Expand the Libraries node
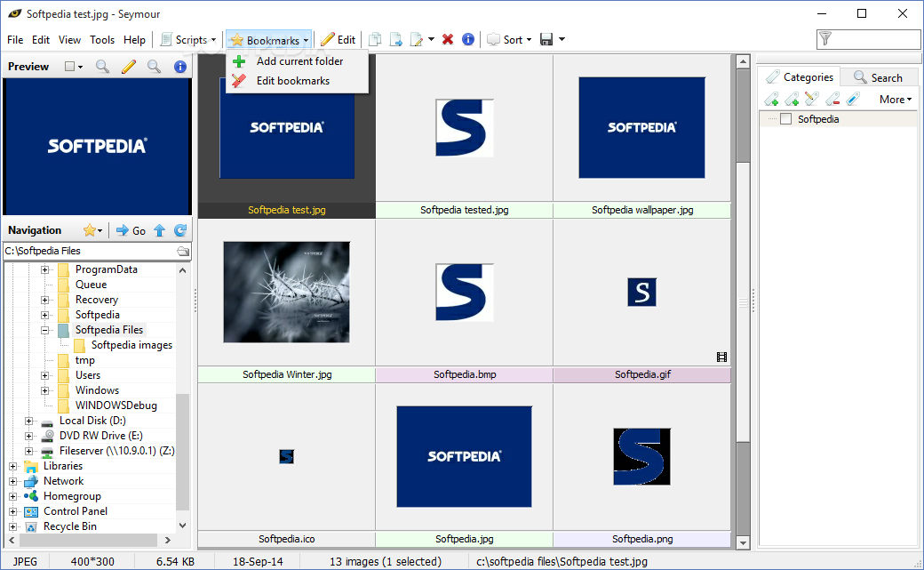 (x=13, y=466)
